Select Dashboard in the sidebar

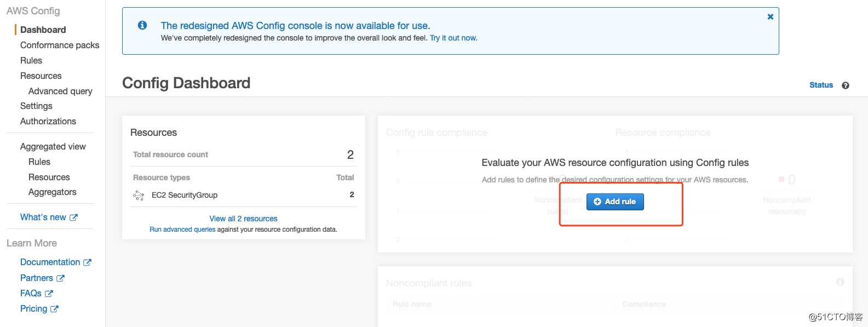point(43,30)
